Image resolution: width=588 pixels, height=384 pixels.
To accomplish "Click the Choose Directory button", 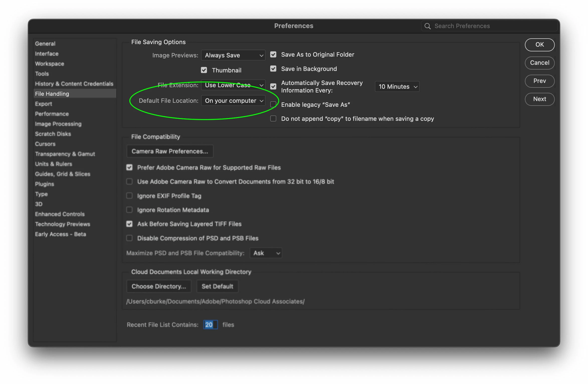I will tap(159, 286).
